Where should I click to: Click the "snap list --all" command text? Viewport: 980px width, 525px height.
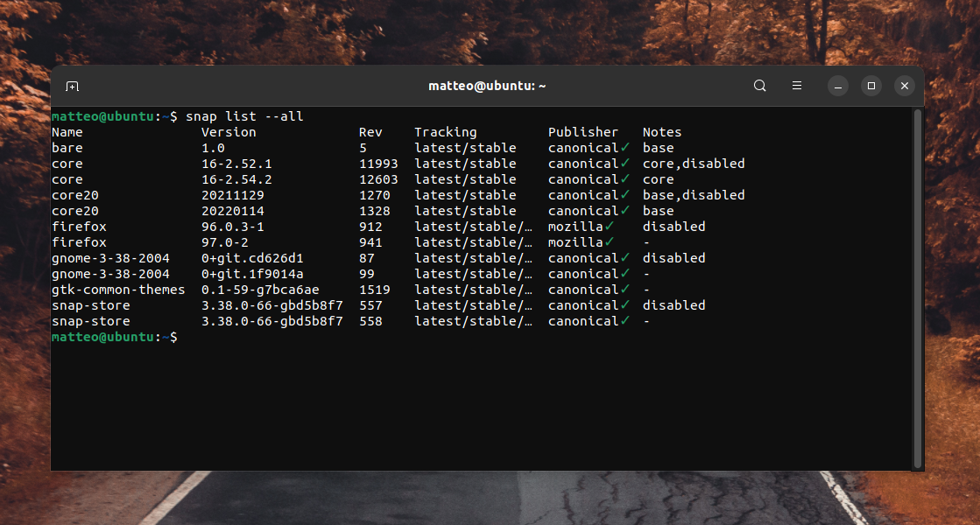[x=244, y=116]
